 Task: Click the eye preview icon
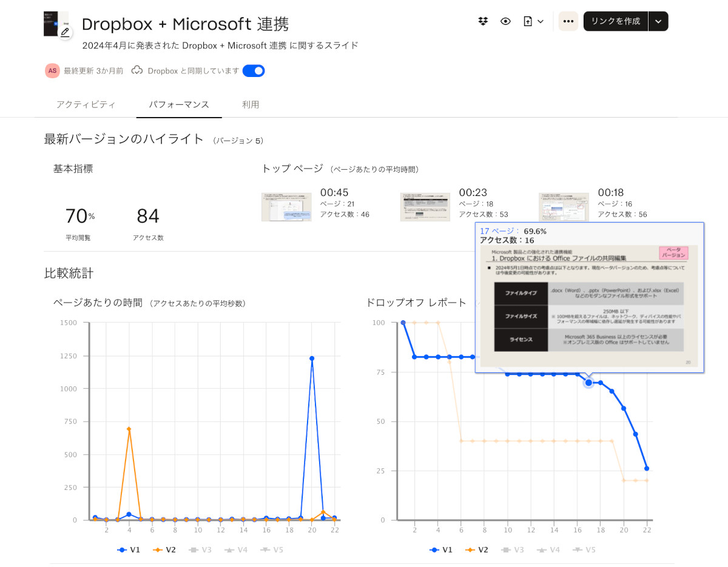pyautogui.click(x=505, y=21)
